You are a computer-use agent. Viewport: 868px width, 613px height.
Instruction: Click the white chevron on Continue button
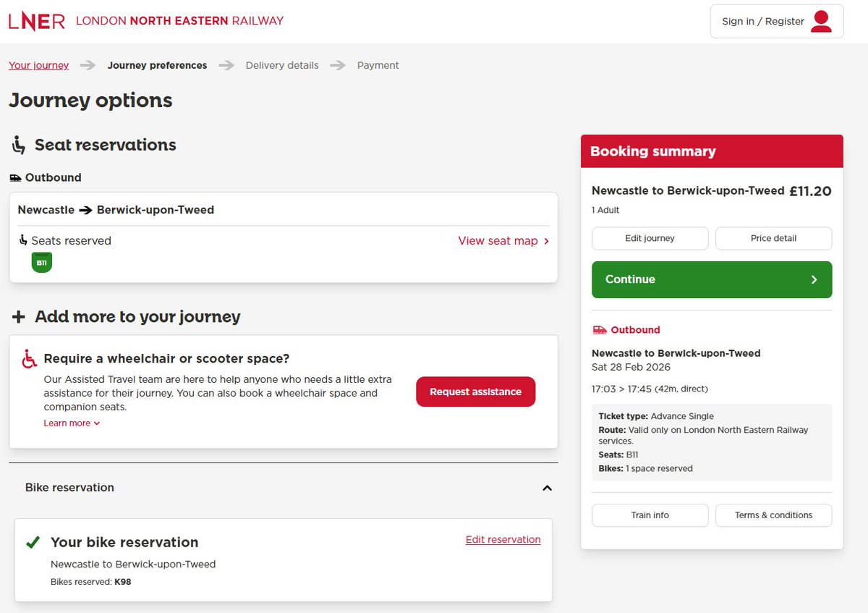coord(814,279)
